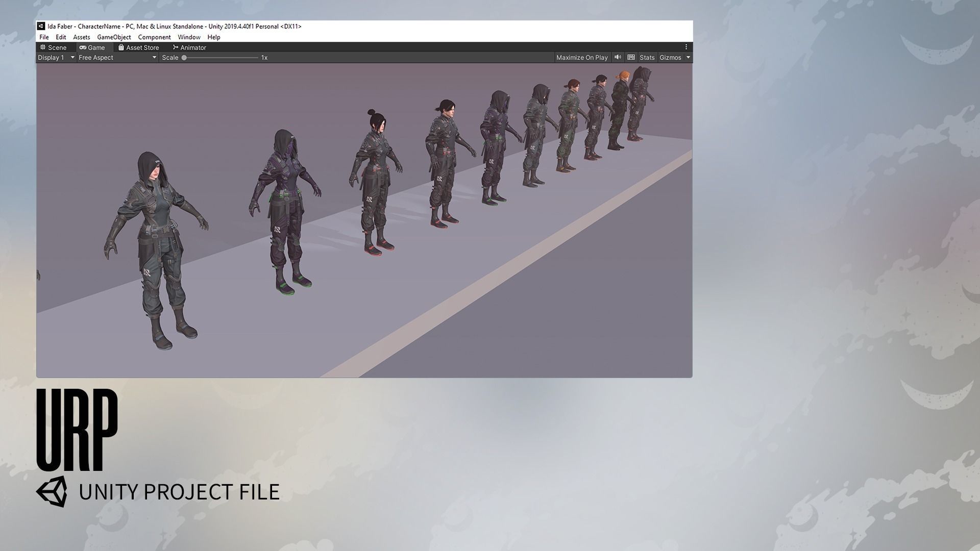Viewport: 980px width, 551px height.
Task: Open the Edit menu
Action: (61, 37)
